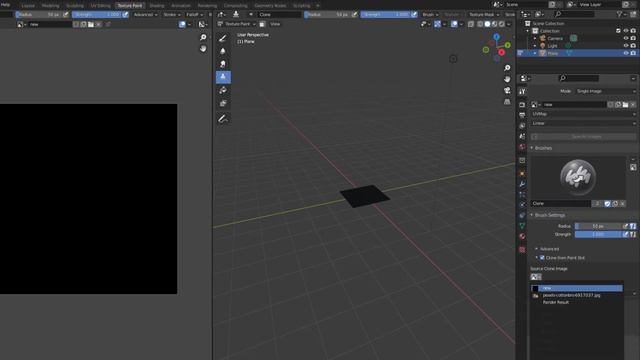Hide the Light object with eye icon
640x360 pixels.
click(x=626, y=46)
